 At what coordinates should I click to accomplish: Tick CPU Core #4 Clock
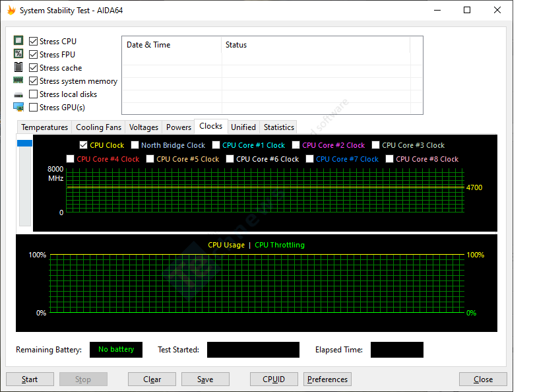(71, 159)
